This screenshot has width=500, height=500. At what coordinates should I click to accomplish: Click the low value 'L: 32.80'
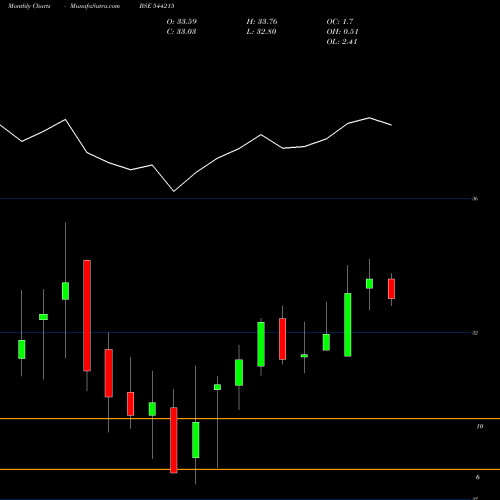261,32
